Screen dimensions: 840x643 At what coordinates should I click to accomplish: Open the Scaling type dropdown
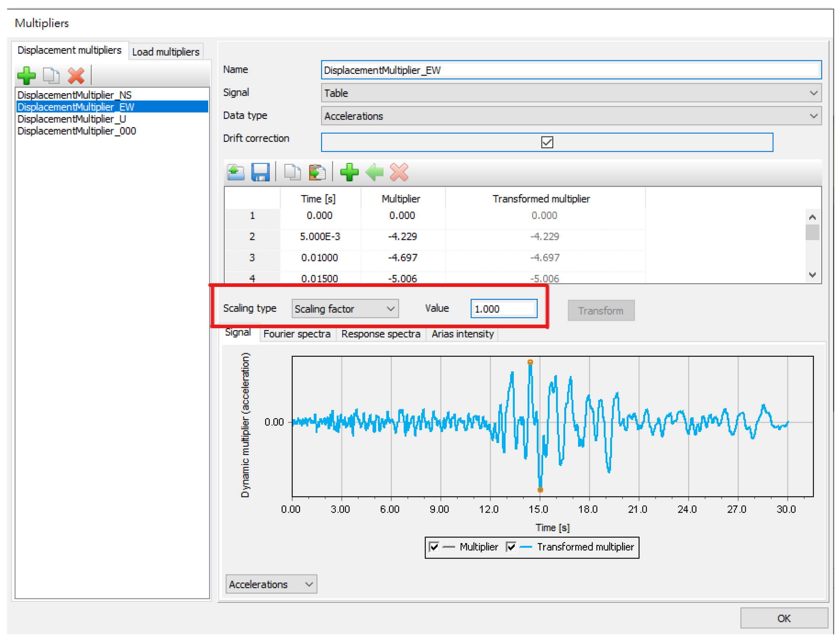coord(345,309)
